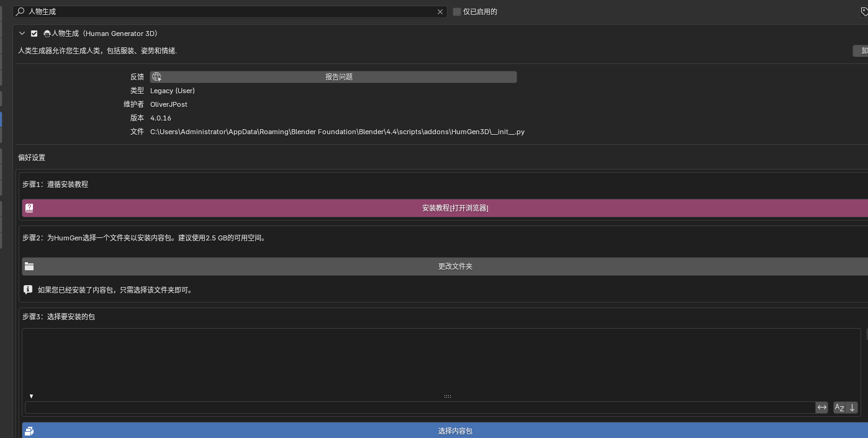Toggle reverse sort order arrow
The height and width of the screenshot is (438, 868).
[852, 408]
